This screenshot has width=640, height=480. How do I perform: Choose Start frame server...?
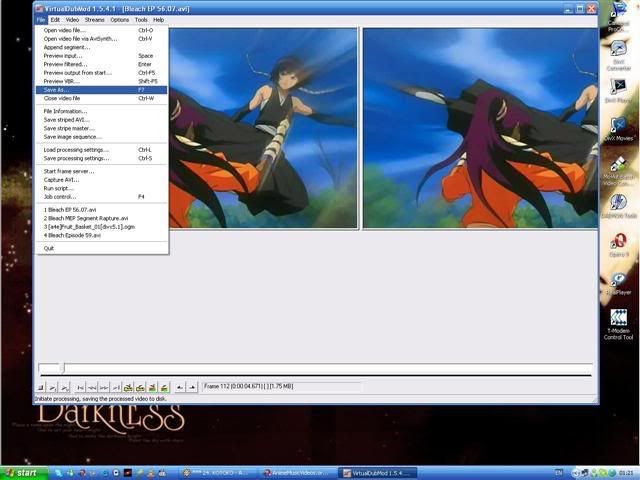[102, 171]
